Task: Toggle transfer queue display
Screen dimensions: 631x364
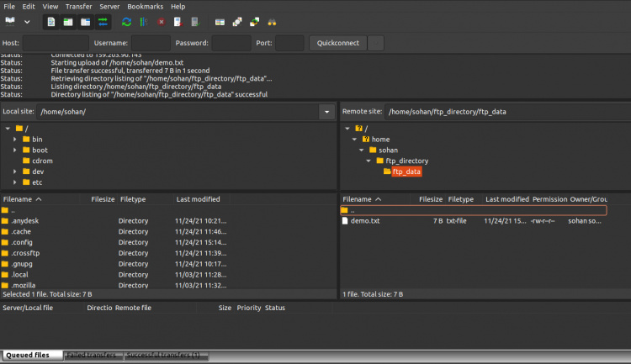Action: 103,22
